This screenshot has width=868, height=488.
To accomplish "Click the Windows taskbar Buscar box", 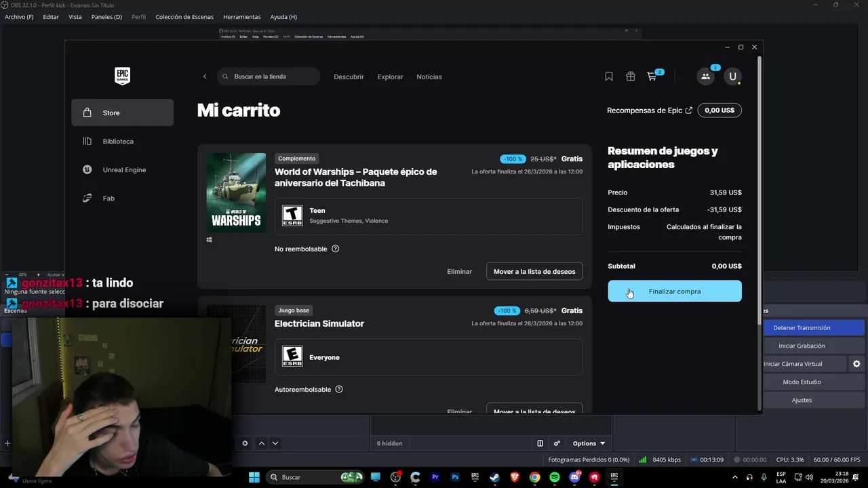I will [x=316, y=477].
